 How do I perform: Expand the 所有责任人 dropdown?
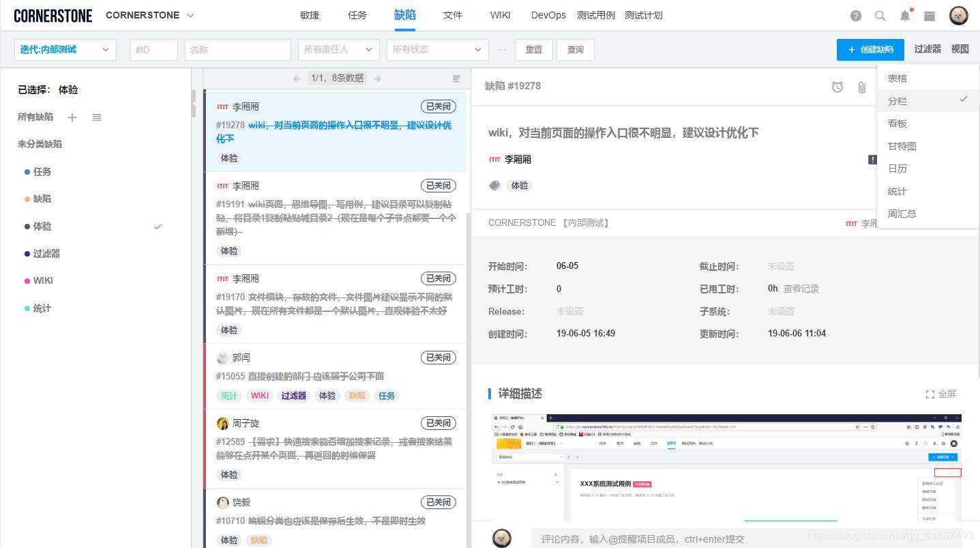click(338, 49)
